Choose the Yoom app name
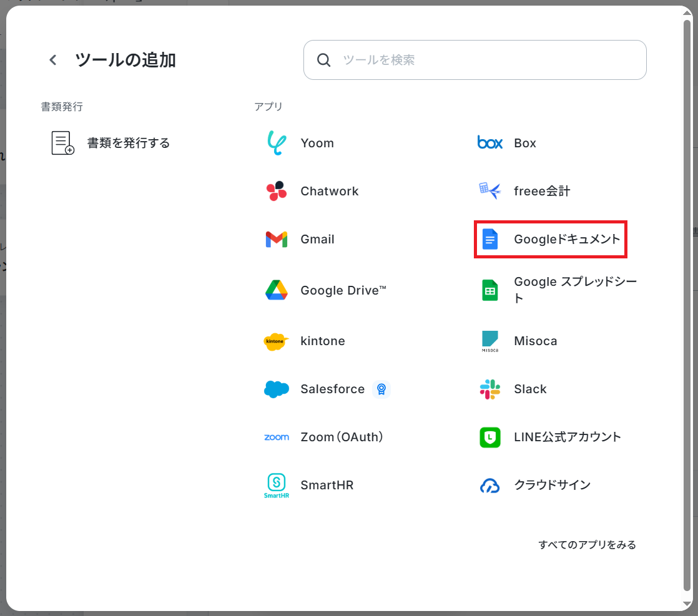698x616 pixels. click(x=317, y=143)
